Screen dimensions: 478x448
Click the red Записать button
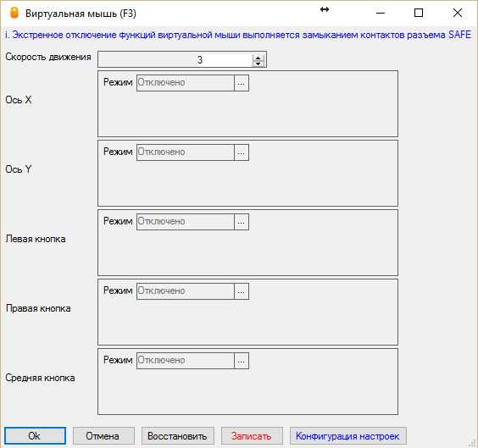252,436
